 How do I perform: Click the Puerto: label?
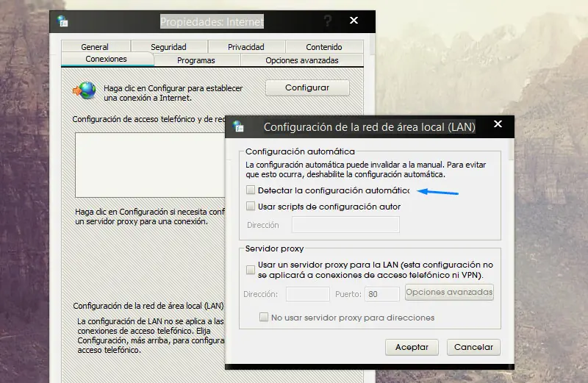point(348,294)
